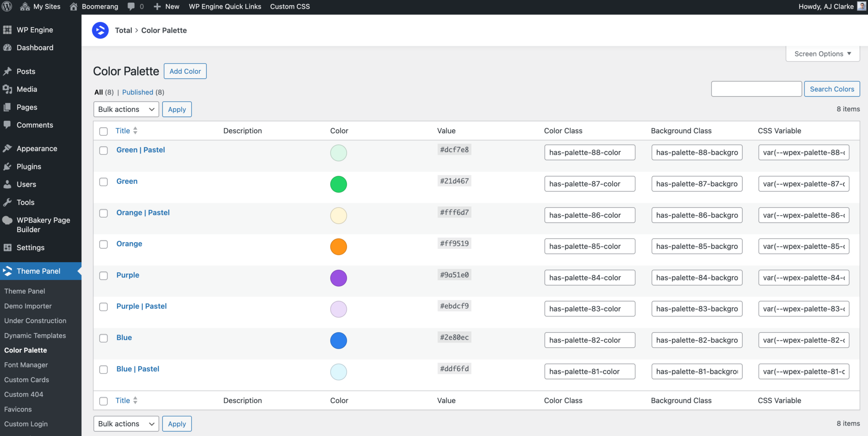Click the orange color swatch circle
Viewport: 868px width, 436px height.
coord(338,246)
